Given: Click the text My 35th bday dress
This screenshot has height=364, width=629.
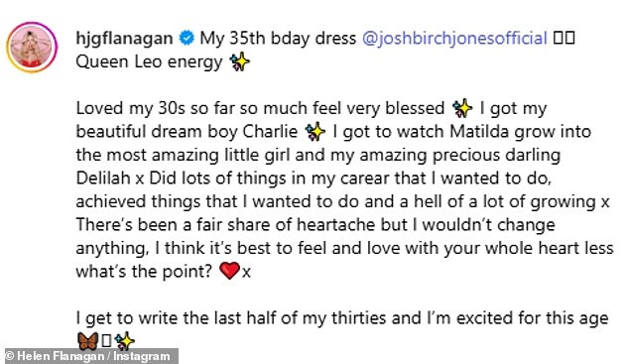Looking at the screenshot, I should (x=278, y=39).
